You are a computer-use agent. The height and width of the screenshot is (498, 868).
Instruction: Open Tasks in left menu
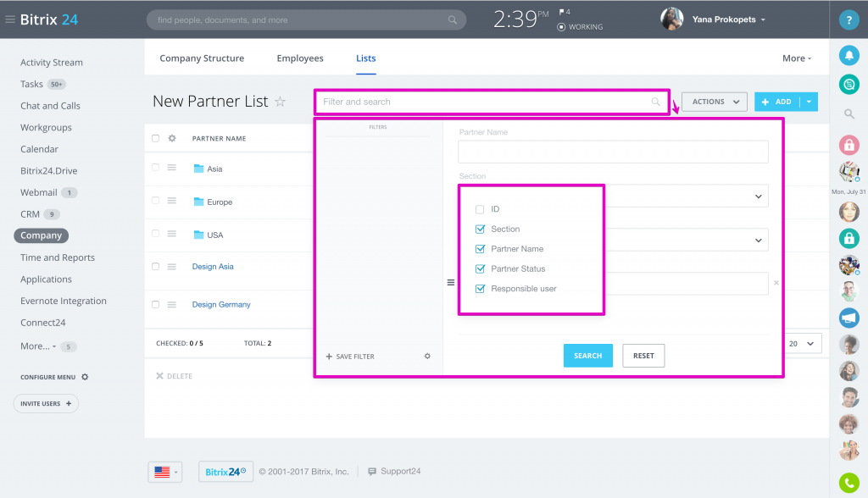coord(31,84)
